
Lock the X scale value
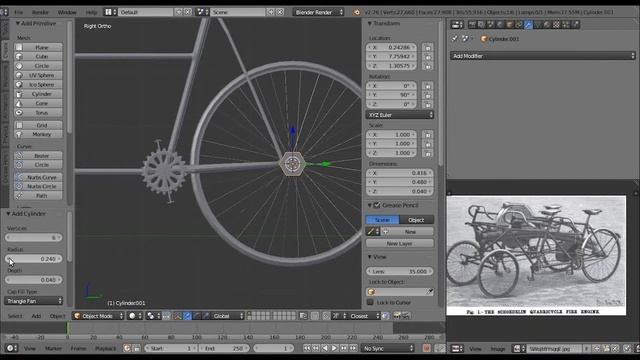pyautogui.click(x=428, y=135)
